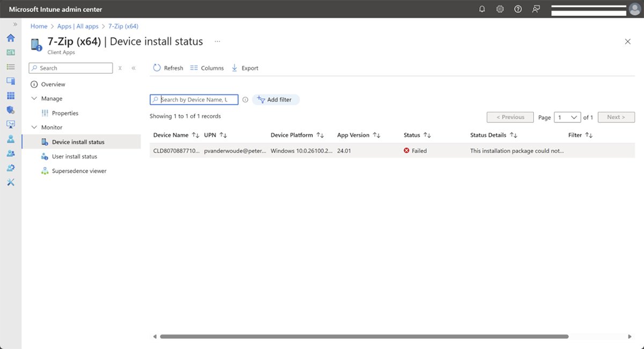Follow the Apps | All apps breadcrumb
Image resolution: width=644 pixels, height=349 pixels.
78,26
